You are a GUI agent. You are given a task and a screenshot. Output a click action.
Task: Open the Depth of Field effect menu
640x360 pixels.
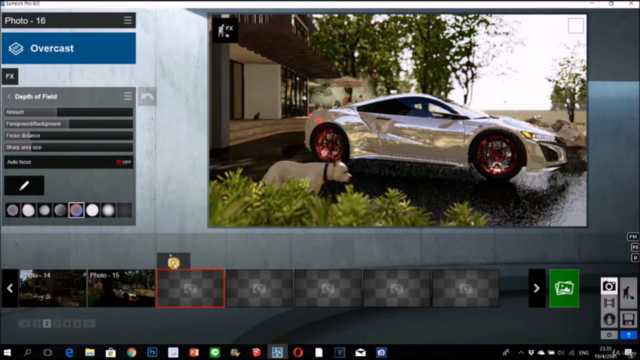coord(128,96)
